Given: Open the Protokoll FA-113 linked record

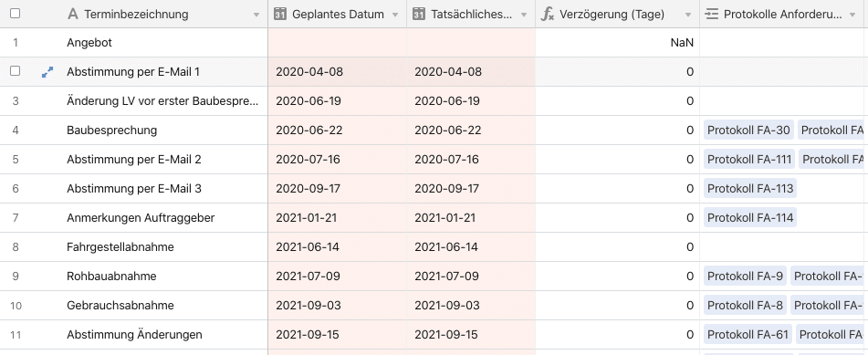Looking at the screenshot, I should click(750, 189).
